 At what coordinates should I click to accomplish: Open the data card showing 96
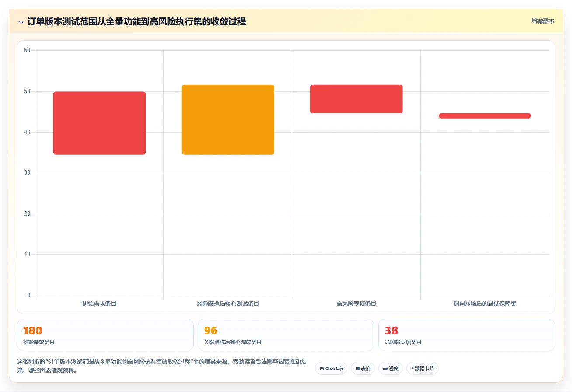pos(286,335)
